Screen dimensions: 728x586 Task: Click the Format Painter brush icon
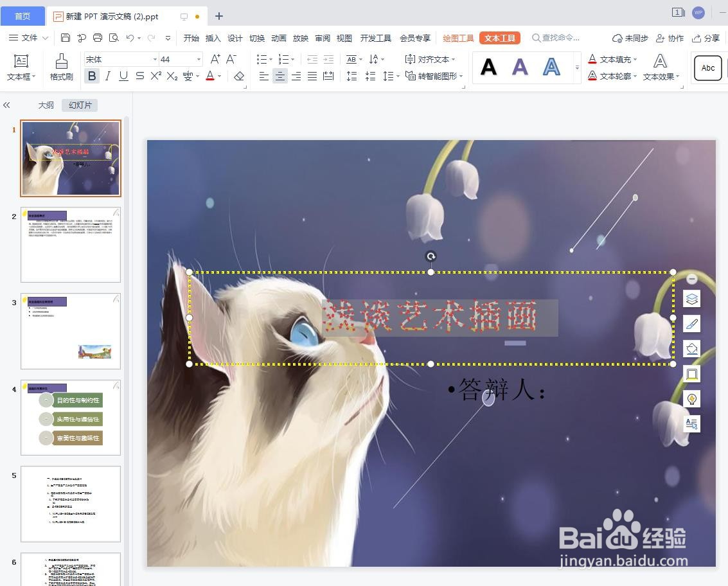[62, 61]
